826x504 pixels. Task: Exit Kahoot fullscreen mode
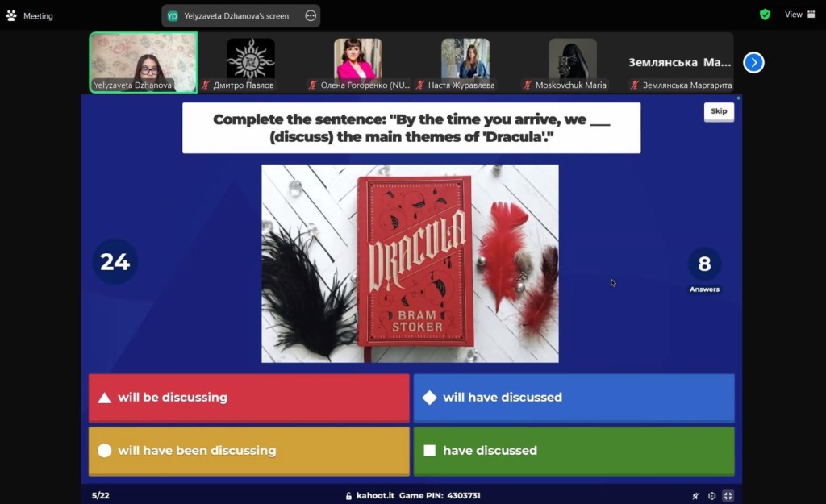point(728,496)
